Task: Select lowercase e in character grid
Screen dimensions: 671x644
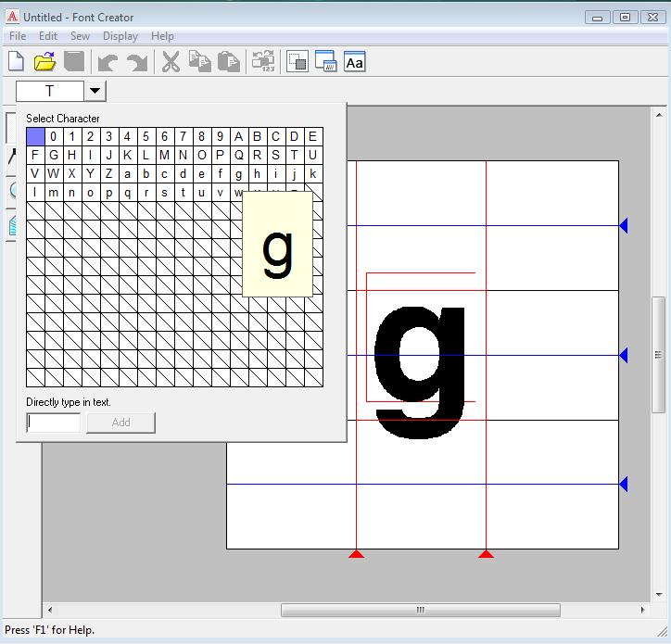Action: coord(201,173)
